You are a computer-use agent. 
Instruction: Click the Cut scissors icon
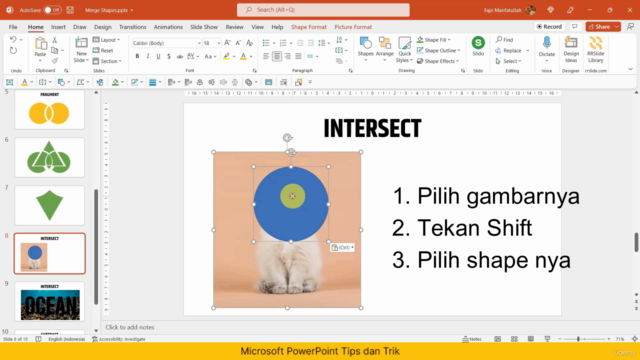[x=54, y=40]
